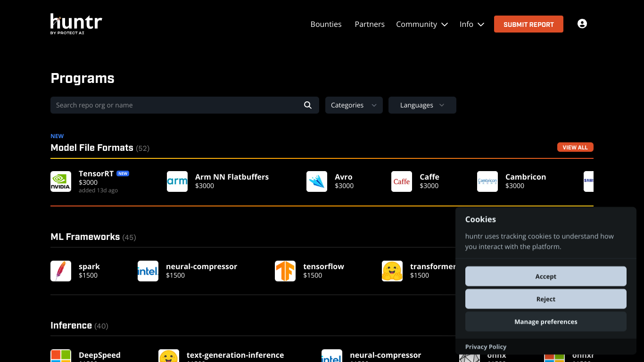644x362 pixels.
Task: Expand the Community menu
Action: click(x=422, y=24)
